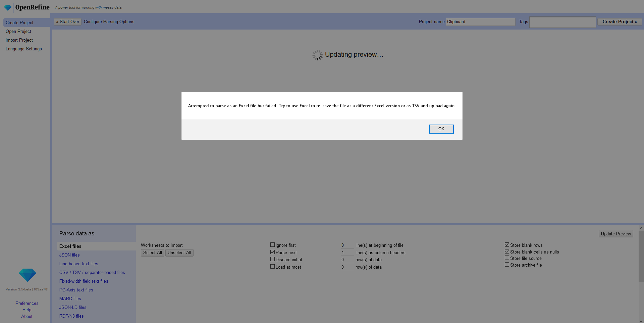Select PC-Axis text files parser
Image resolution: width=644 pixels, height=323 pixels.
click(76, 290)
